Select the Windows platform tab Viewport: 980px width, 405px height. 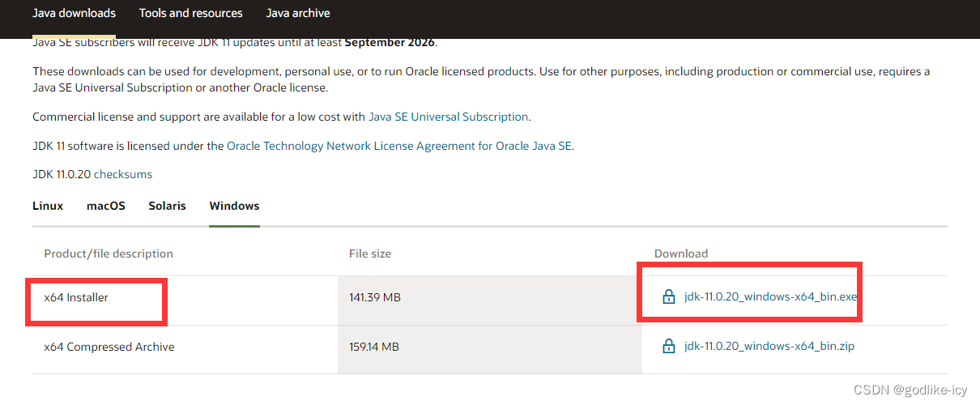pyautogui.click(x=234, y=206)
